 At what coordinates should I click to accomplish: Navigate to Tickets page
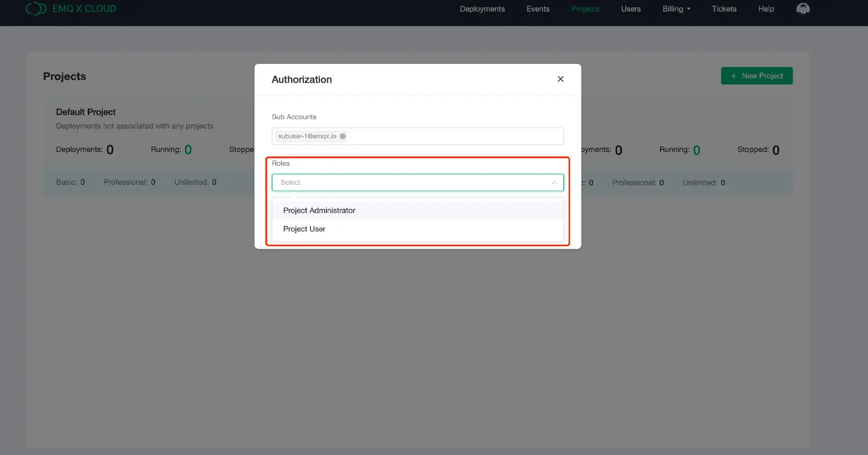click(x=724, y=9)
